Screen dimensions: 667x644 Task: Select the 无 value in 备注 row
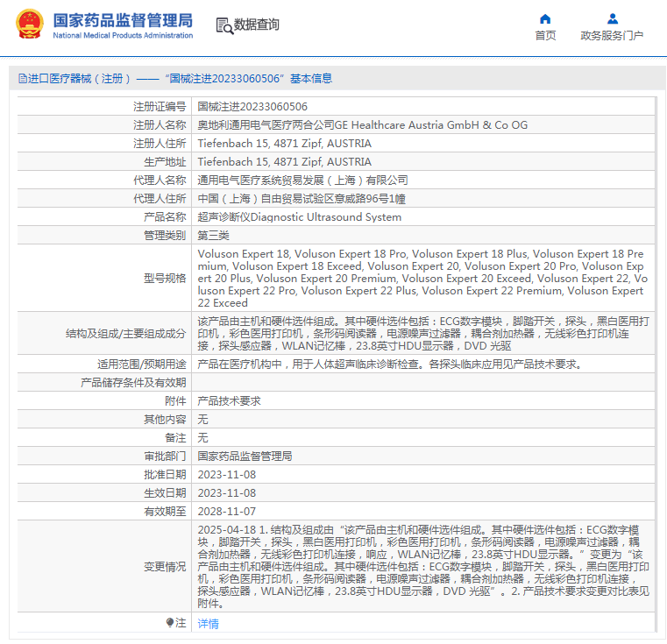202,438
